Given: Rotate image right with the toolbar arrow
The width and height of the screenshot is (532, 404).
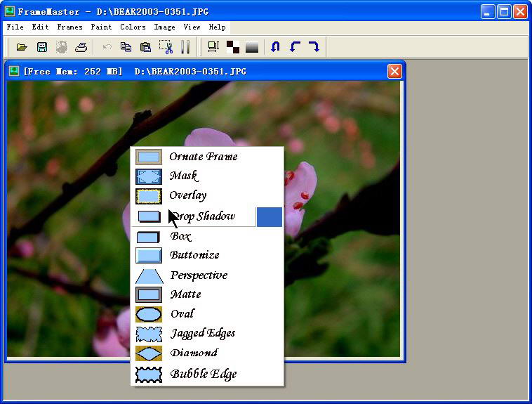Looking at the screenshot, I should tap(314, 47).
